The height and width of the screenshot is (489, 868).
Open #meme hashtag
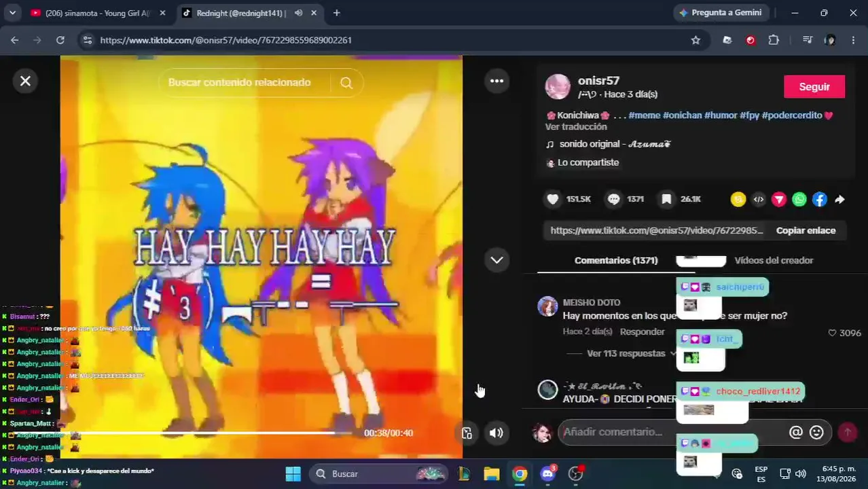[644, 115]
